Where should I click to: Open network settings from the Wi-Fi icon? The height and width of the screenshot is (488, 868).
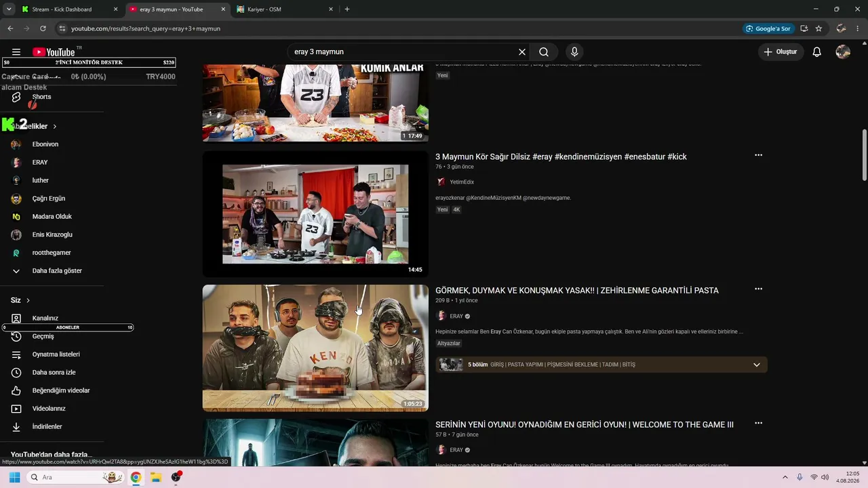point(813,477)
